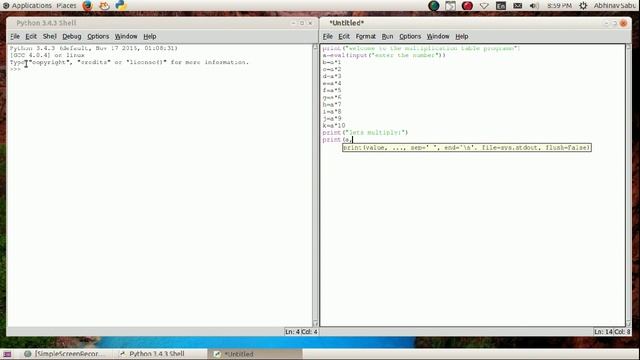Open Help menu in Untitled editor window
640x360 pixels.
(x=462, y=36)
